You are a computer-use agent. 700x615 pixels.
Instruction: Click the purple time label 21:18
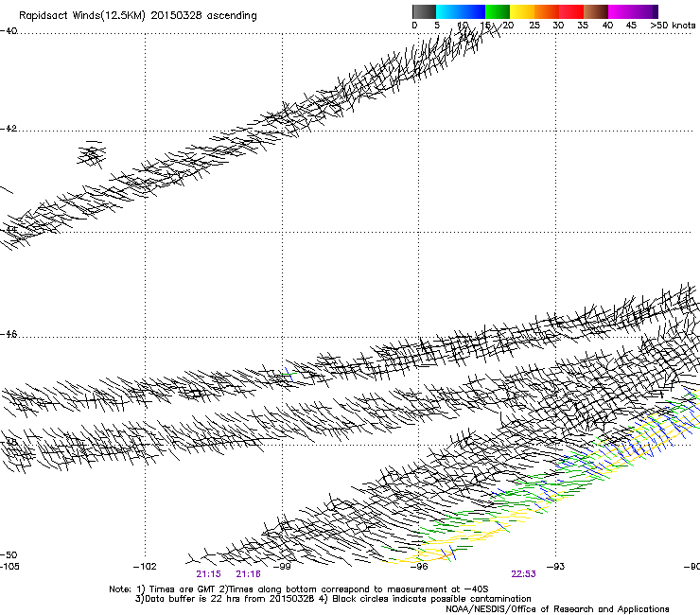pyautogui.click(x=248, y=574)
